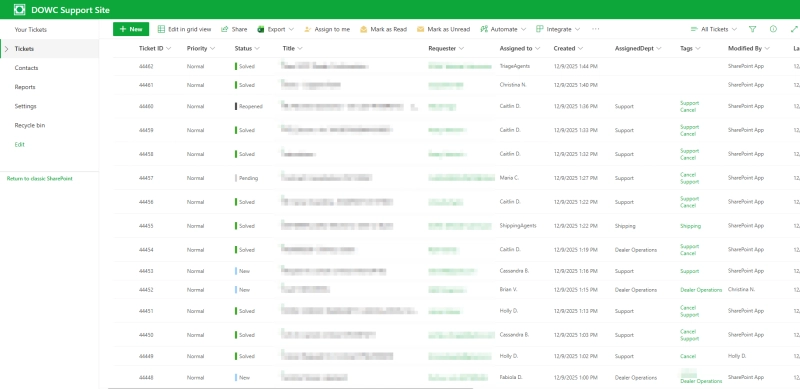
Task: Open AssignedDept column header menu
Action: [x=638, y=48]
